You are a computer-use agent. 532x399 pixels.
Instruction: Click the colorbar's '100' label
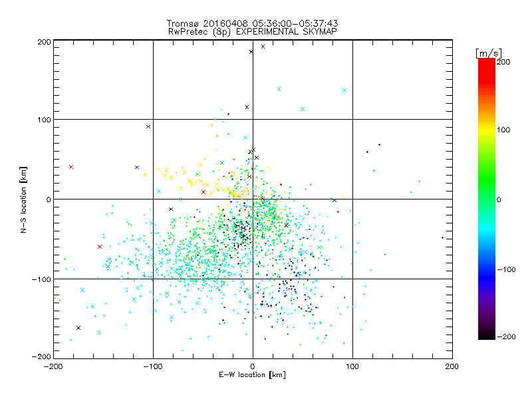(503, 130)
